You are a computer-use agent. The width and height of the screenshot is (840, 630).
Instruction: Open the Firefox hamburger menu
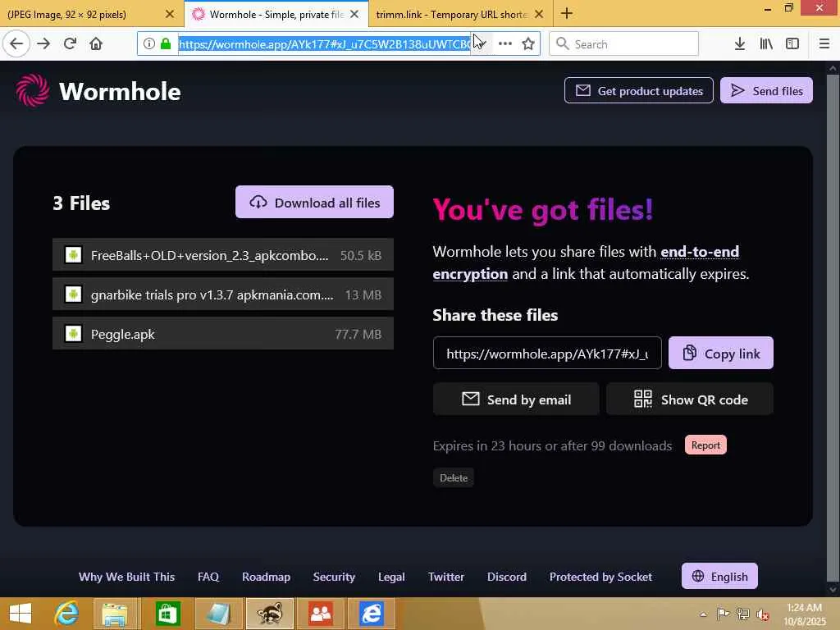coord(824,43)
